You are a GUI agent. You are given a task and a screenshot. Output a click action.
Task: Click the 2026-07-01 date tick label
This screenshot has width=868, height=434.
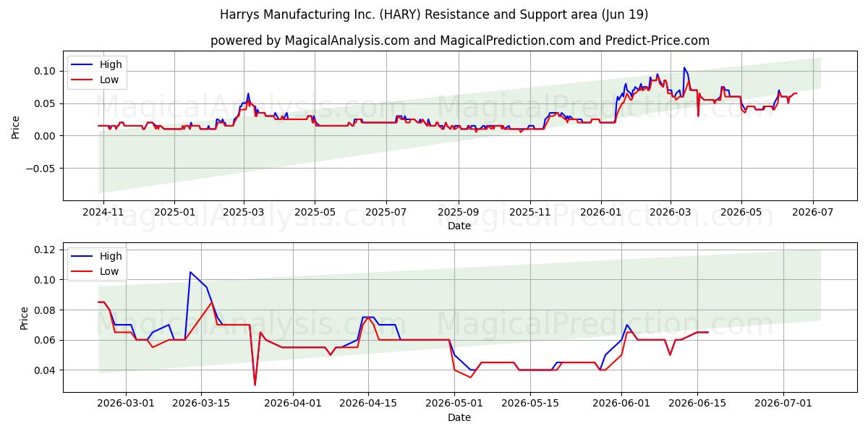tap(783, 404)
